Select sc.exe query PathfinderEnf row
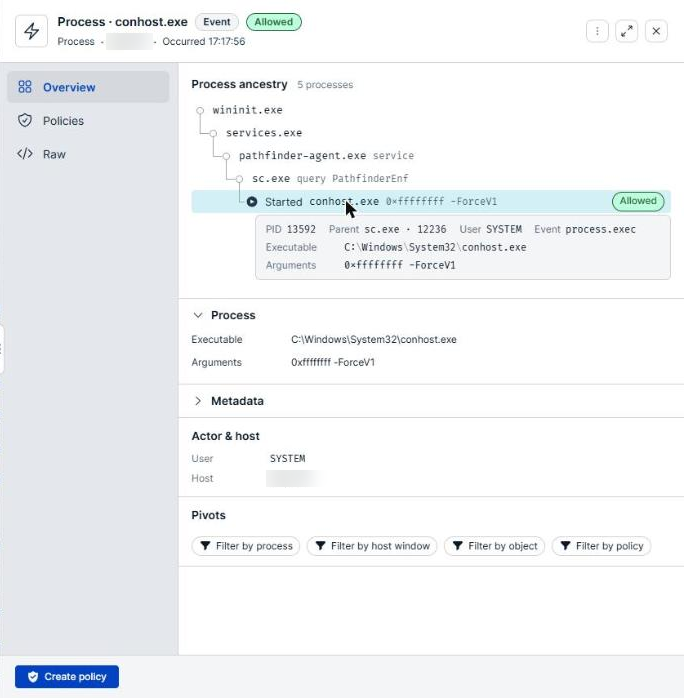Viewport: 684px width, 698px height. coord(330,179)
